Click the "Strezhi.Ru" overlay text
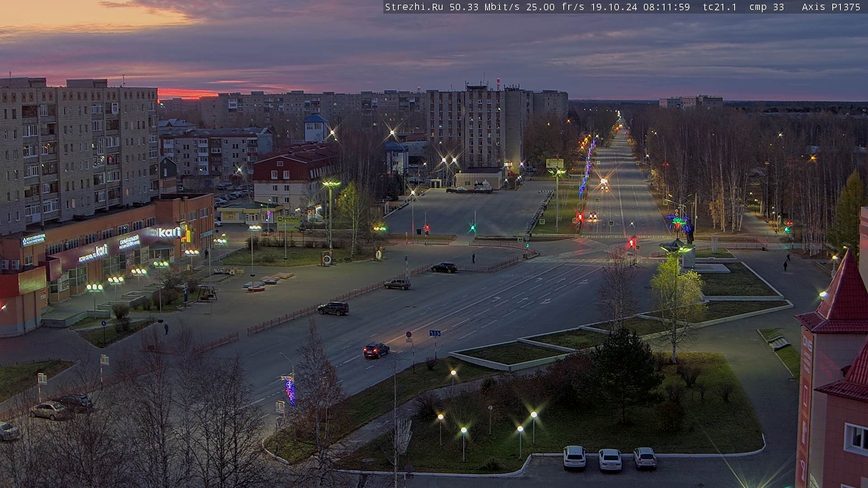Viewport: 868px width, 488px height. click(414, 7)
